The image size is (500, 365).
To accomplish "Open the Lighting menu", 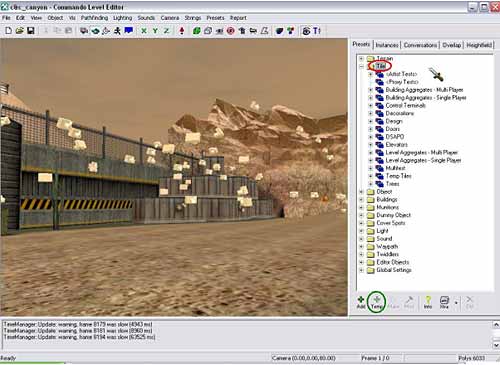I will tap(122, 18).
